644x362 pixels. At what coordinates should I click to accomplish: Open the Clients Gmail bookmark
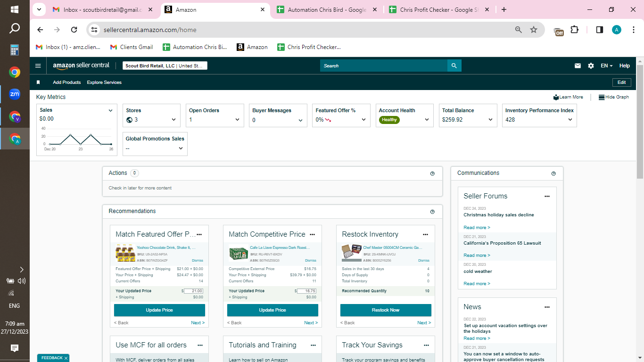tap(132, 47)
